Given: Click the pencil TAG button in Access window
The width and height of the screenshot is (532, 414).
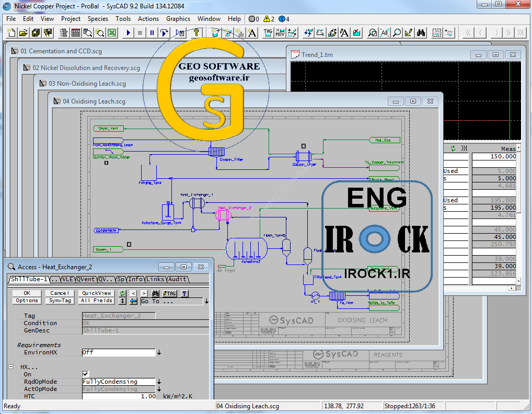Looking at the screenshot, I should click(x=169, y=293).
